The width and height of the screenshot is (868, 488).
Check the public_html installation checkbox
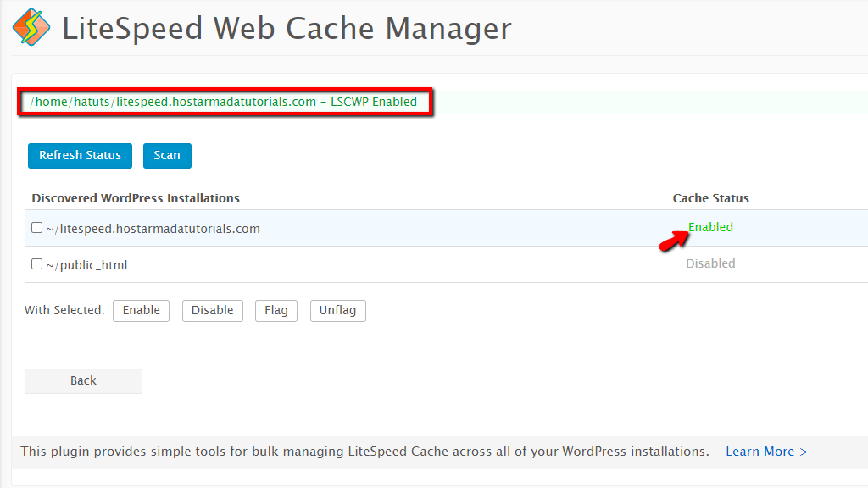pos(37,264)
